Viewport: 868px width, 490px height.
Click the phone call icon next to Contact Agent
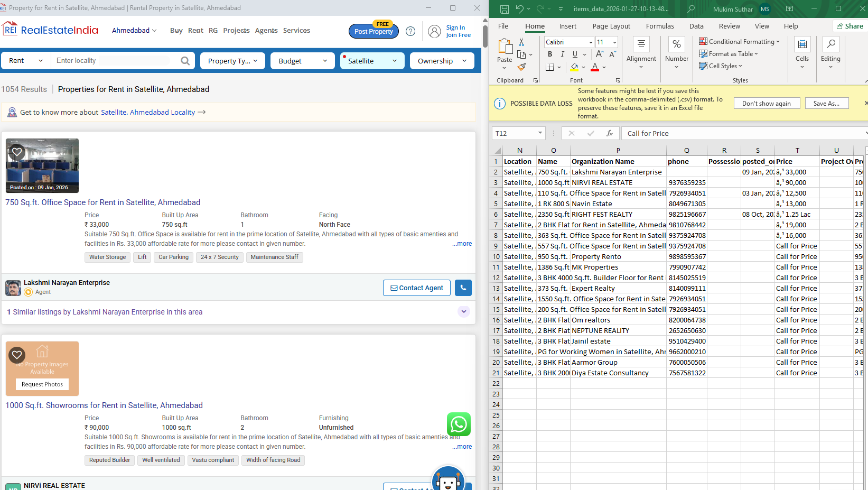(463, 288)
